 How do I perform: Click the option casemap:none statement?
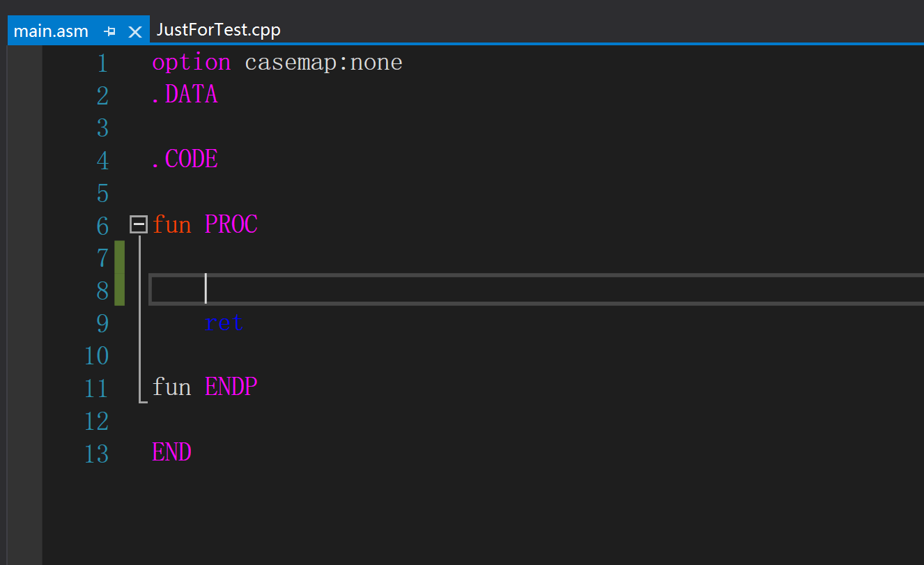277,62
